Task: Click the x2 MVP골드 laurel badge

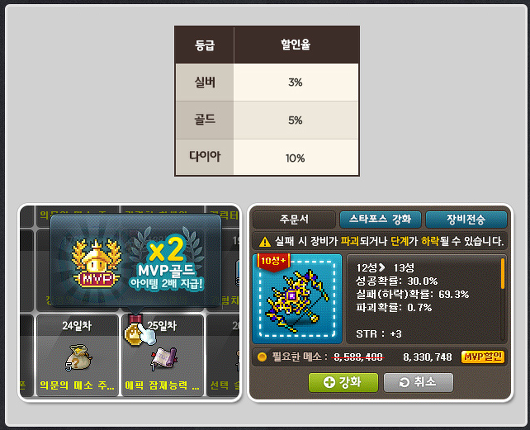Action: [x=166, y=259]
